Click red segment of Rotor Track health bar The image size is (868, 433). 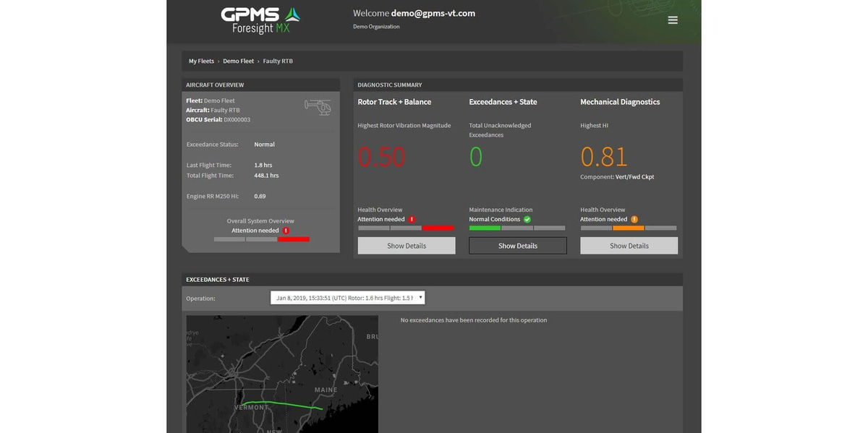tap(438, 228)
